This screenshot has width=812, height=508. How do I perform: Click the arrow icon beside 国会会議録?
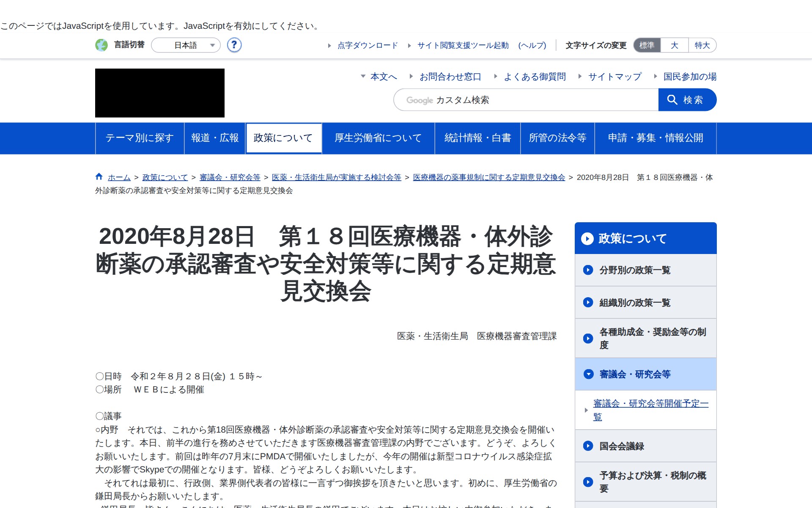coord(588,446)
